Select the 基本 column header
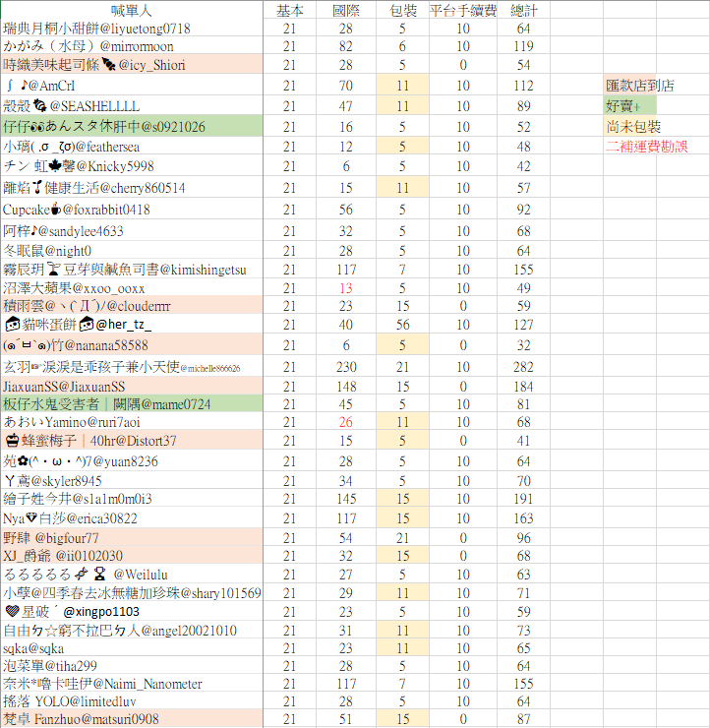This screenshot has width=710, height=728. pos(289,10)
